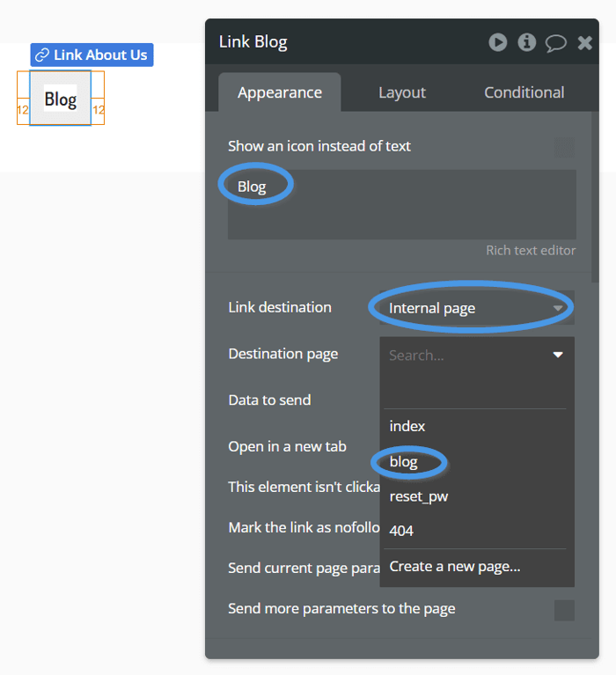This screenshot has height=675, width=616.
Task: Select the Appearance tab
Action: 280,92
